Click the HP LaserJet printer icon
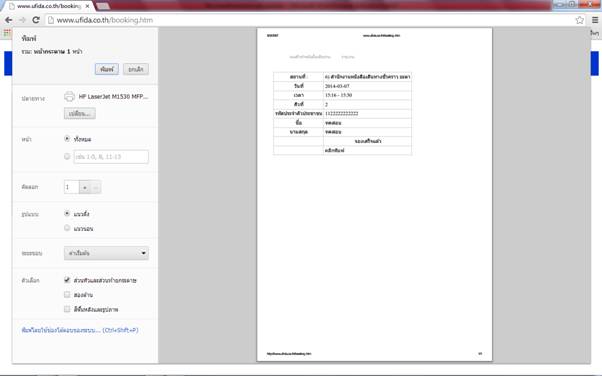Viewport: 602px width, 376px height. point(69,96)
